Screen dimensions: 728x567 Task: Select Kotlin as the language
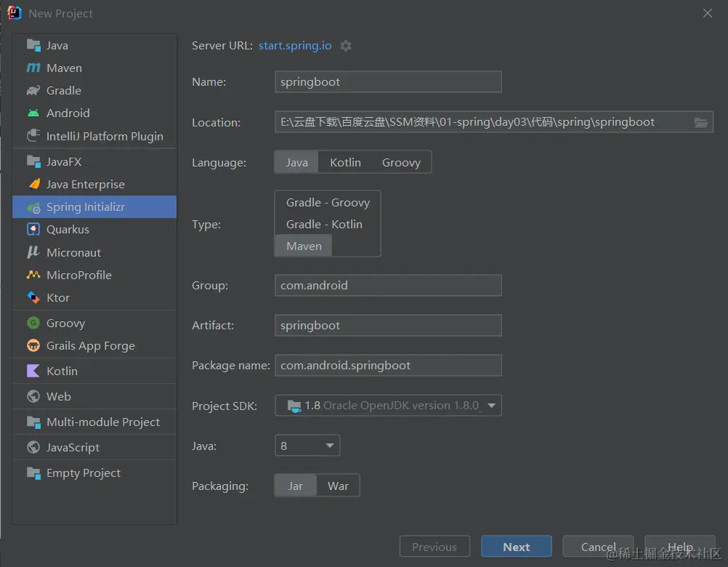[x=345, y=162]
